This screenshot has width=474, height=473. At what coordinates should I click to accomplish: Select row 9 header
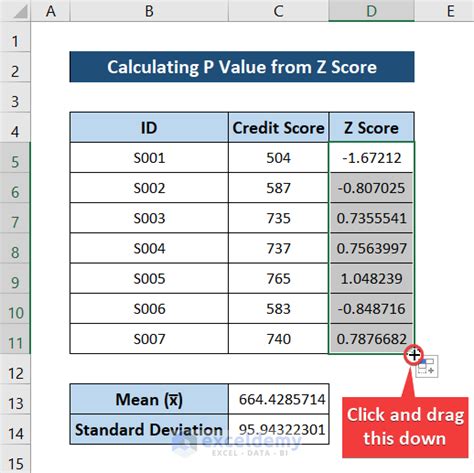click(15, 278)
